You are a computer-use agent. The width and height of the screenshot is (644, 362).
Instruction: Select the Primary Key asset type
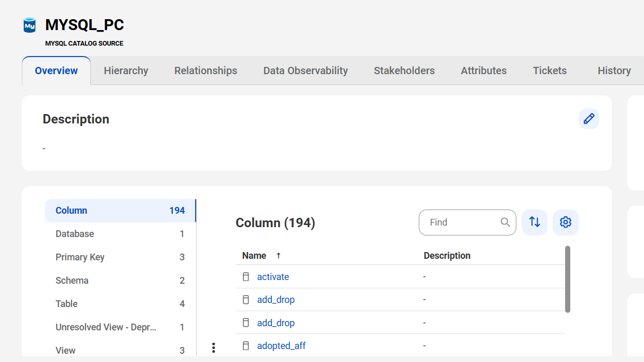tap(120, 257)
